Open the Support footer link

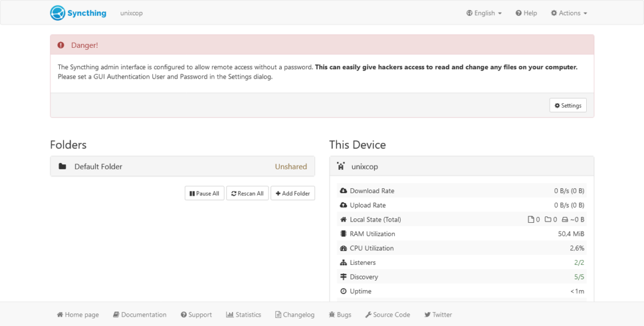pyautogui.click(x=196, y=315)
